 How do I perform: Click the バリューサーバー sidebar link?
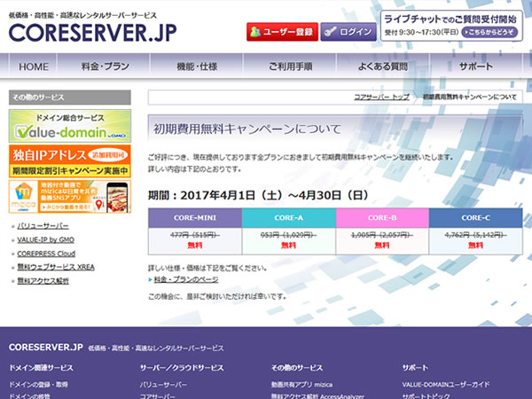[x=43, y=226]
